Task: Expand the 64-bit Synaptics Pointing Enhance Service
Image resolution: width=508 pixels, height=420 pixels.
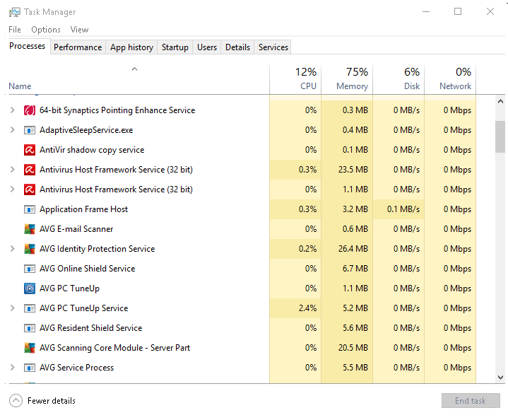Action: click(x=12, y=110)
